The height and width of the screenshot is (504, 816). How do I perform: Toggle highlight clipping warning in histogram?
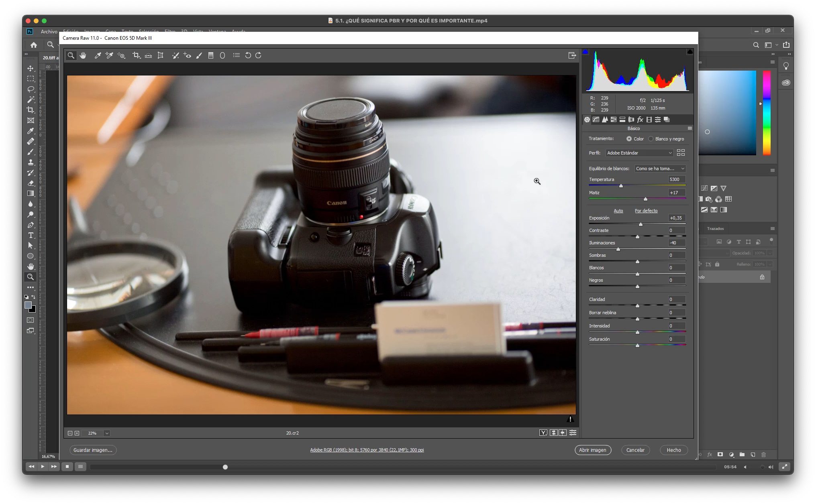click(x=690, y=52)
